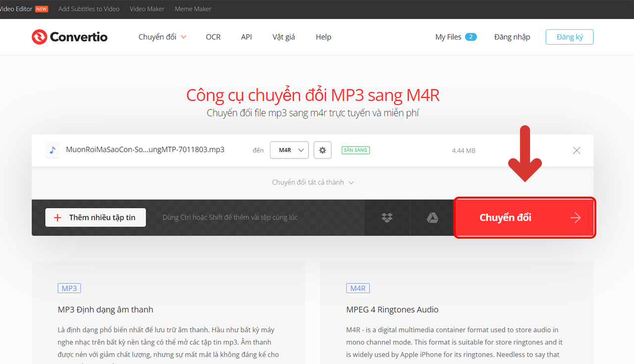This screenshot has height=364, width=634.
Task: Click Đăng nhập to sign in
Action: click(x=512, y=37)
